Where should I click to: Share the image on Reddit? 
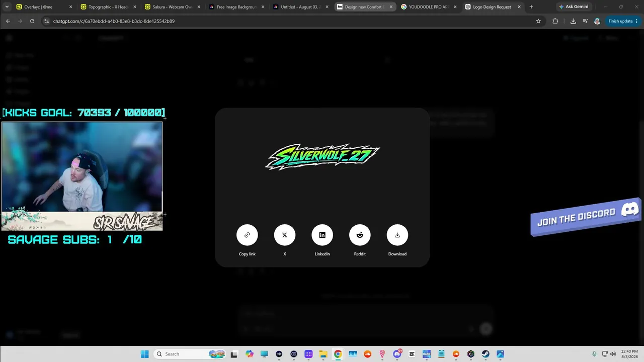[360, 235]
